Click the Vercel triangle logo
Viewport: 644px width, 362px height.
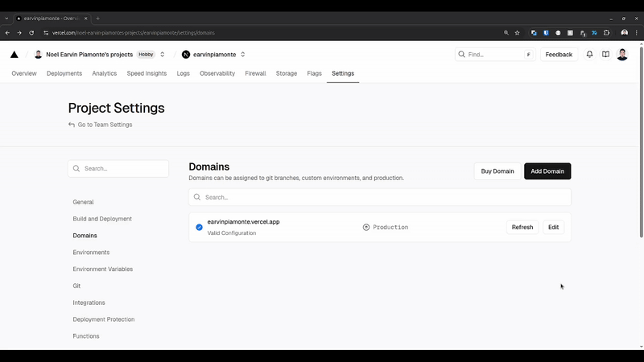[14, 55]
